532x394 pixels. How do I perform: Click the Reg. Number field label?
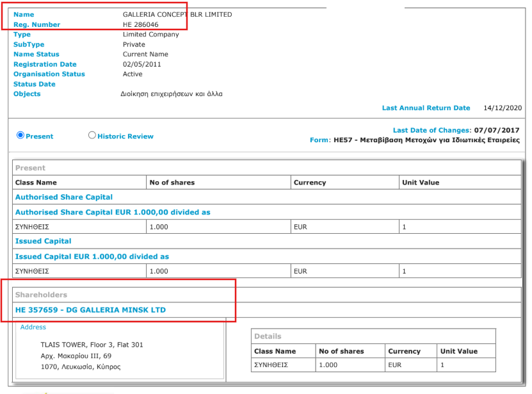[36, 25]
